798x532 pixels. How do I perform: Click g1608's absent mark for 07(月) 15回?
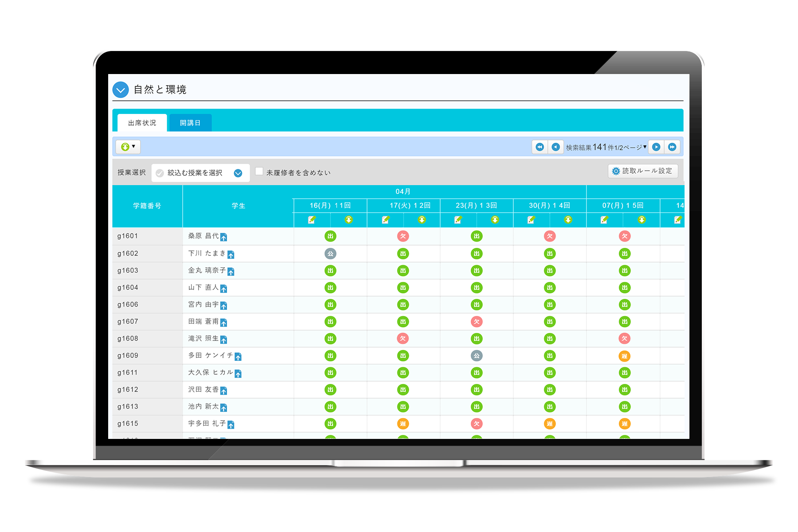click(624, 339)
